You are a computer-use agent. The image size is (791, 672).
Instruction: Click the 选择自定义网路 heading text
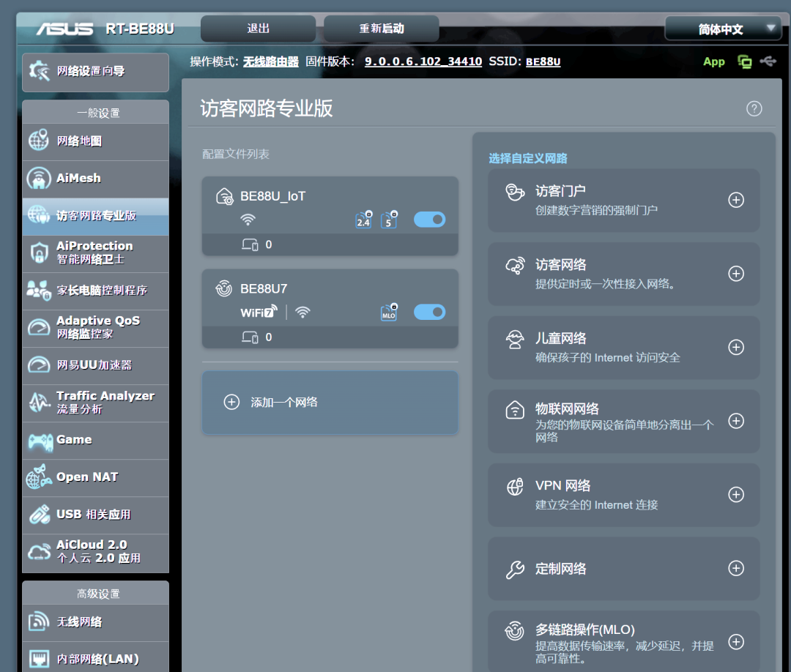pyautogui.click(x=527, y=158)
